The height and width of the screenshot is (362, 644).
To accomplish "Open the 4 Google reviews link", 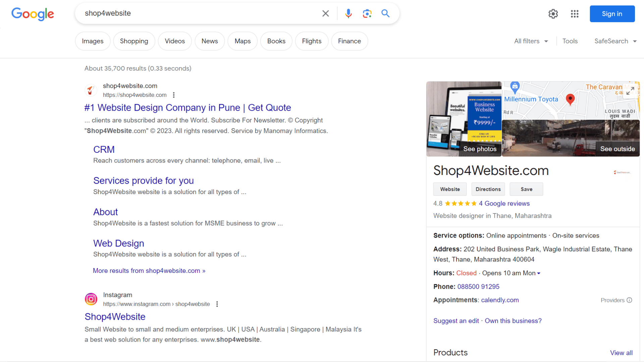I will (x=504, y=203).
